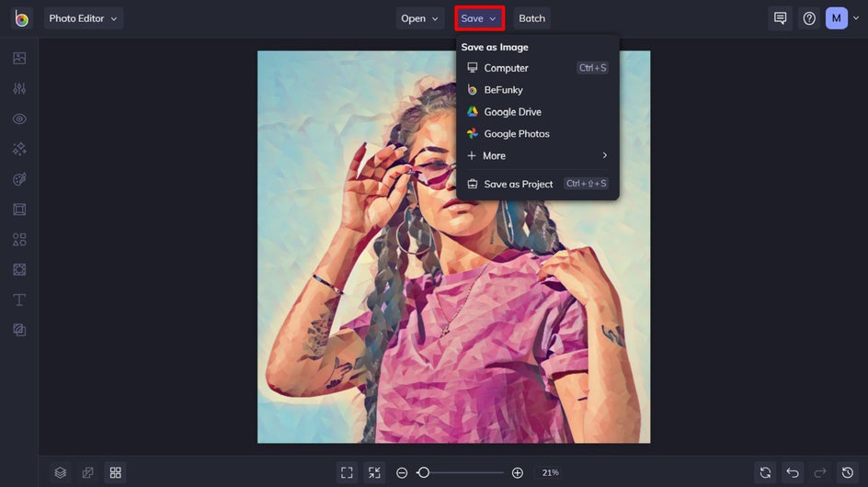Click the actual size collapse icon

click(375, 472)
